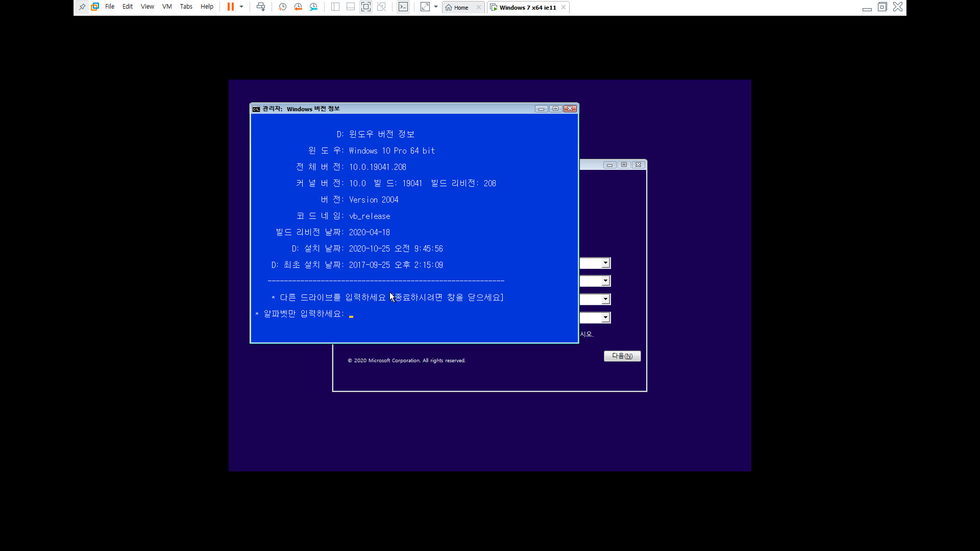
Task: Close the Windows 버전 정보 console window
Action: (x=570, y=109)
